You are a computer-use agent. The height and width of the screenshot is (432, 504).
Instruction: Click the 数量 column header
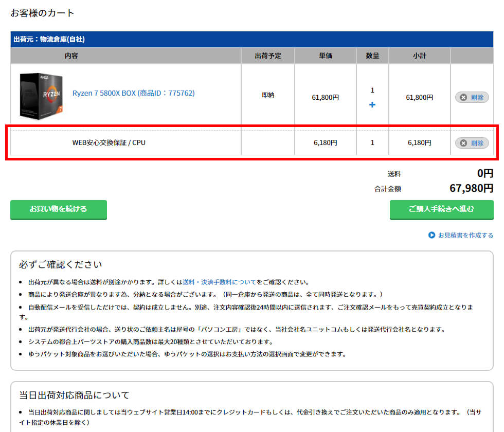372,56
